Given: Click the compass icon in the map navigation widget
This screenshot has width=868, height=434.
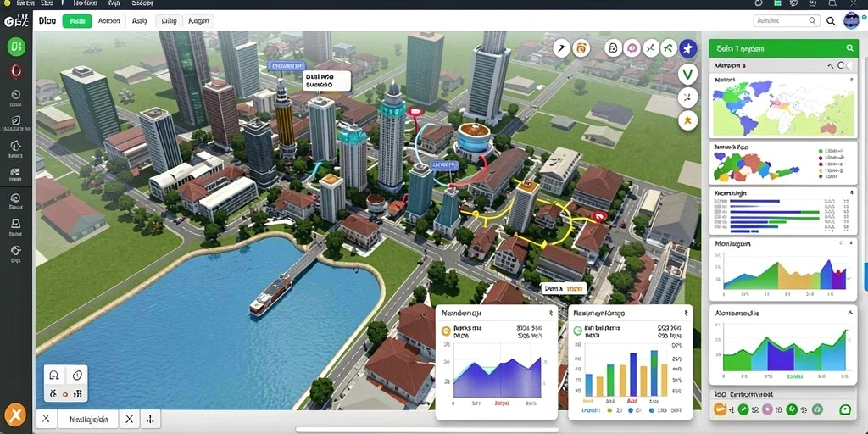Looking at the screenshot, I should tap(77, 376).
